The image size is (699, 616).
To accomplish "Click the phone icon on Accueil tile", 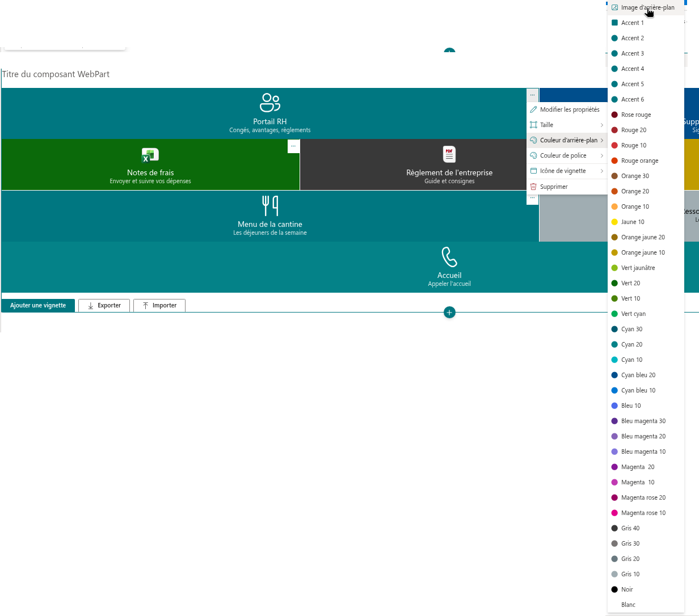I will tap(449, 257).
